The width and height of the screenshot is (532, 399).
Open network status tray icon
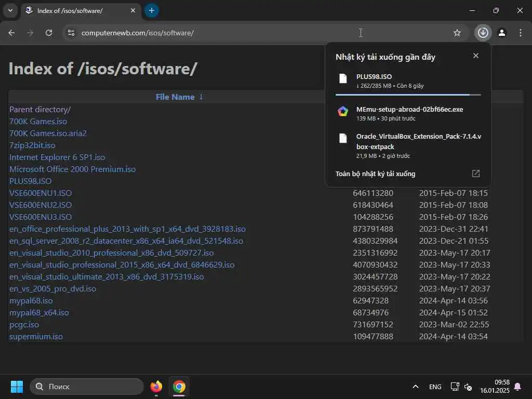(x=455, y=387)
